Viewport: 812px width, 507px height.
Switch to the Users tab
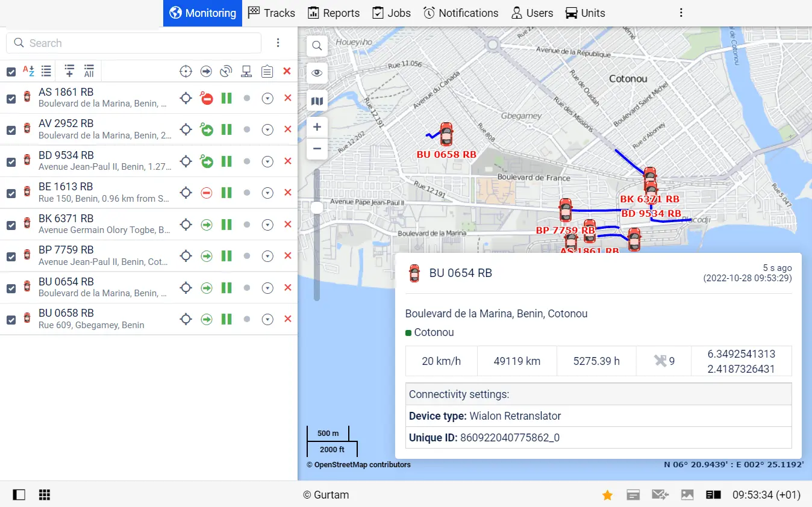point(532,13)
